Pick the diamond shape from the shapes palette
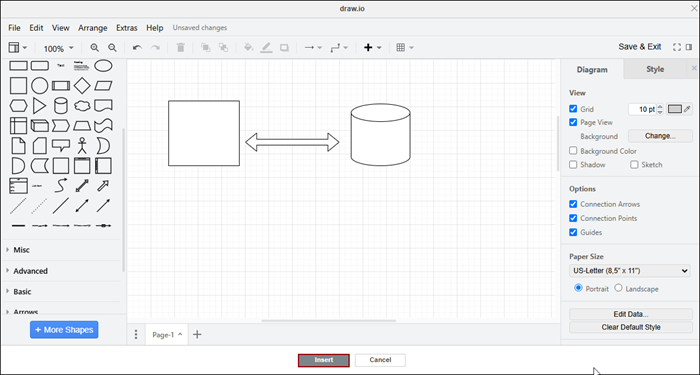 [x=82, y=85]
